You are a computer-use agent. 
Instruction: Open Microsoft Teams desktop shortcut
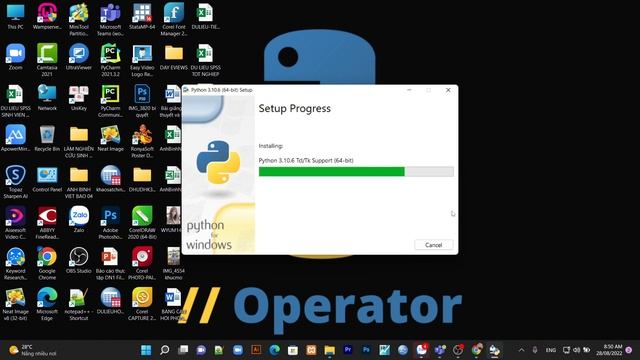click(110, 20)
